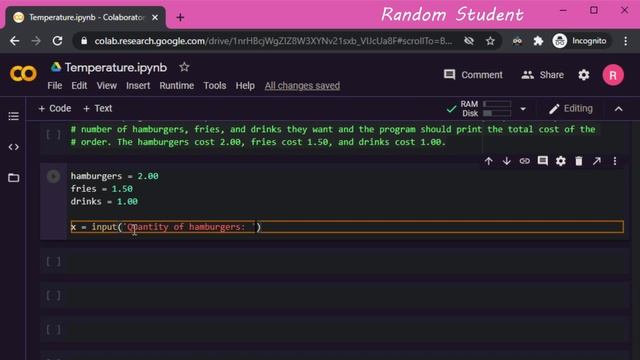The width and height of the screenshot is (640, 360).
Task: Expand the RAM Disk dropdown arrow
Action: pyautogui.click(x=523, y=109)
